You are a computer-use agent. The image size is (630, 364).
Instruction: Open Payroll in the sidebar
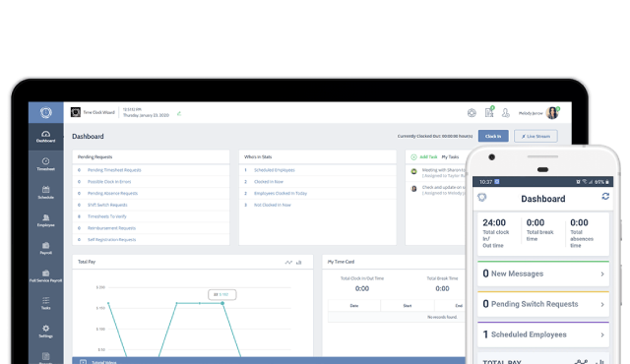[x=46, y=248]
